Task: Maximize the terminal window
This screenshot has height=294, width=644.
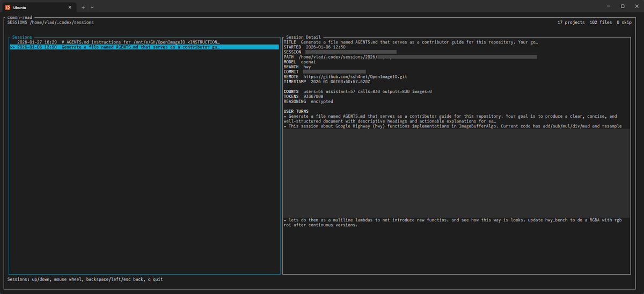Action: (623, 6)
